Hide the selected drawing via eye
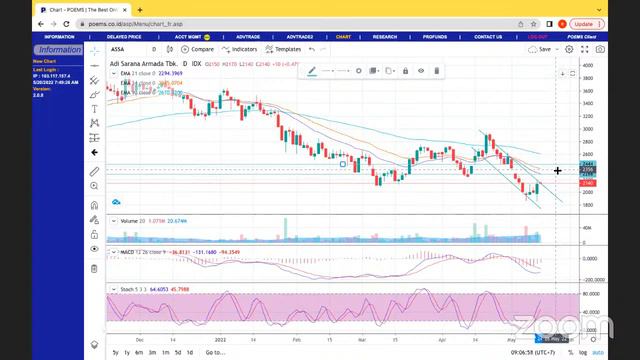 tap(421, 71)
